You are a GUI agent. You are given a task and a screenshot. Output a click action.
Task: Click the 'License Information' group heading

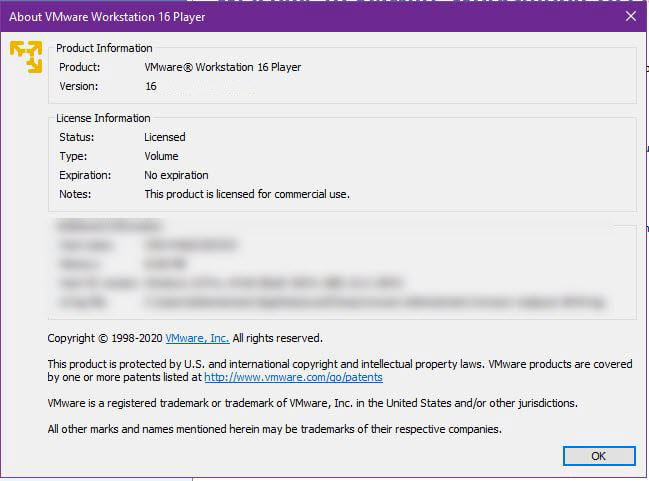(x=103, y=118)
